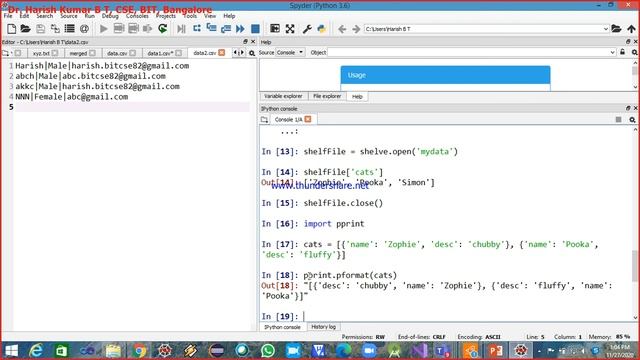The image size is (640, 360).
Task: Click the Object input field in Help
Action: coord(468,52)
